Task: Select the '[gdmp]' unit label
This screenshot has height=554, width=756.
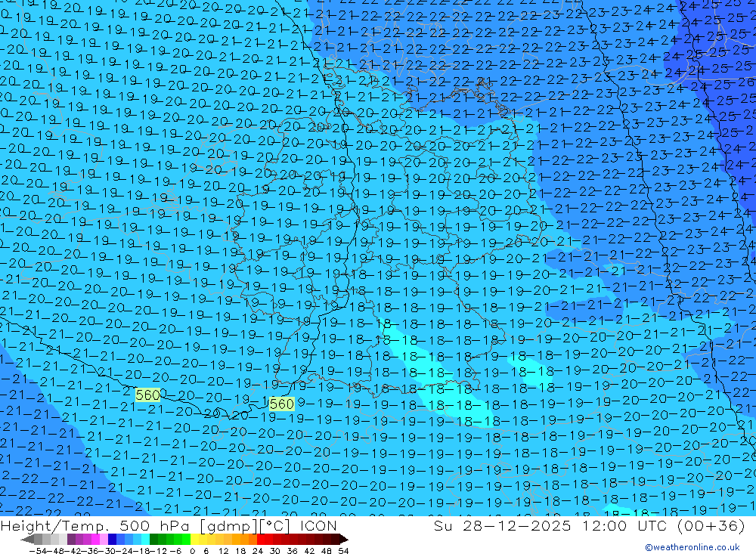Action: tap(228, 525)
